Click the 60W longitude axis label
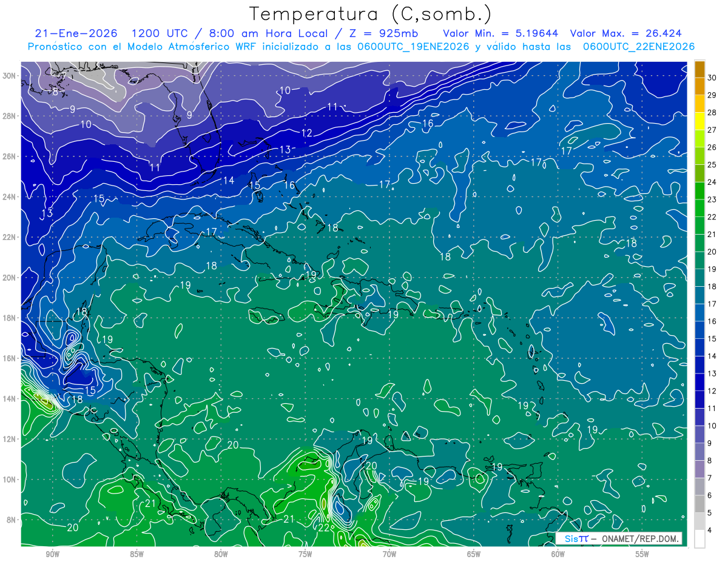 click(x=558, y=554)
